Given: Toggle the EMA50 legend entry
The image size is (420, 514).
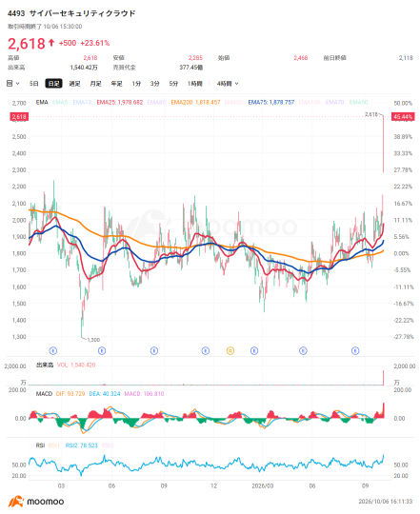Looking at the screenshot, I should (x=359, y=102).
